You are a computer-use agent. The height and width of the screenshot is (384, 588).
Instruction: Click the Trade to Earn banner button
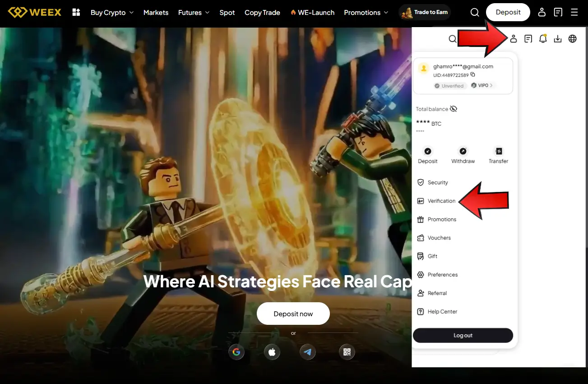pos(425,13)
